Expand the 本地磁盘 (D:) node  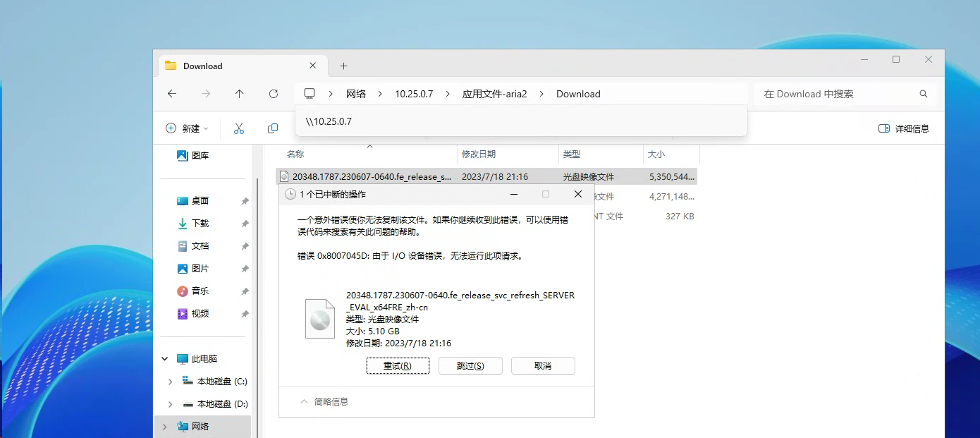click(x=170, y=404)
